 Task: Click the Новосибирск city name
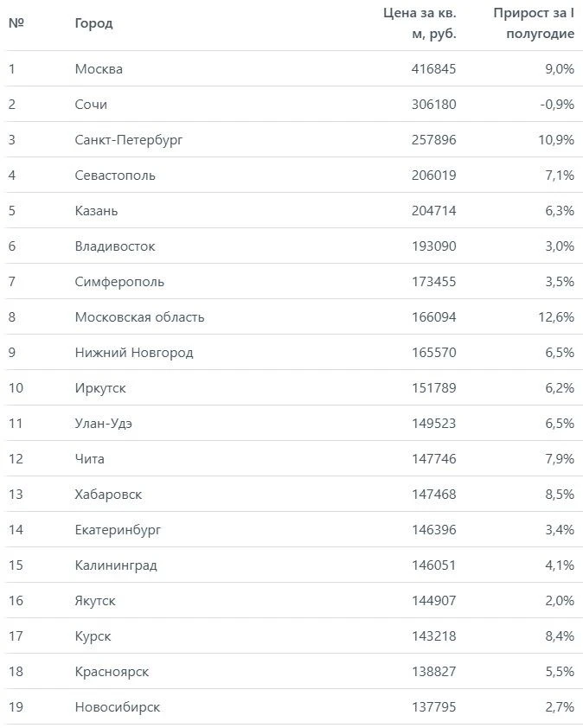[117, 707]
